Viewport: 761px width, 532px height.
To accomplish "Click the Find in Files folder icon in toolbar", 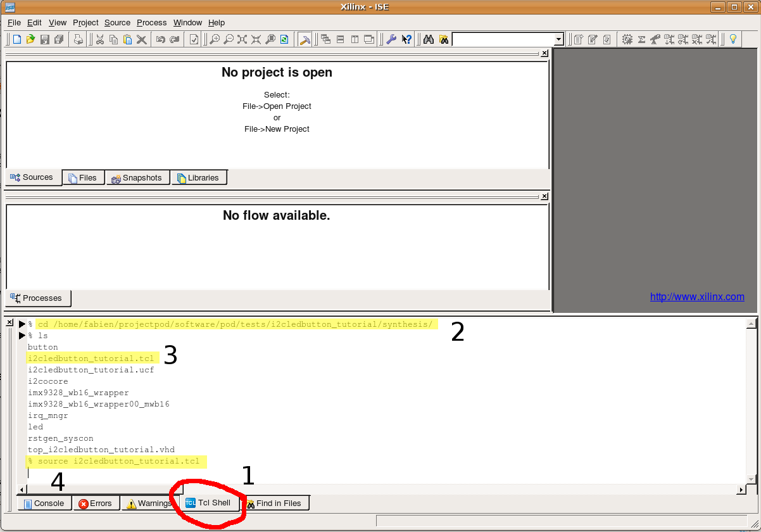I will [x=443, y=39].
